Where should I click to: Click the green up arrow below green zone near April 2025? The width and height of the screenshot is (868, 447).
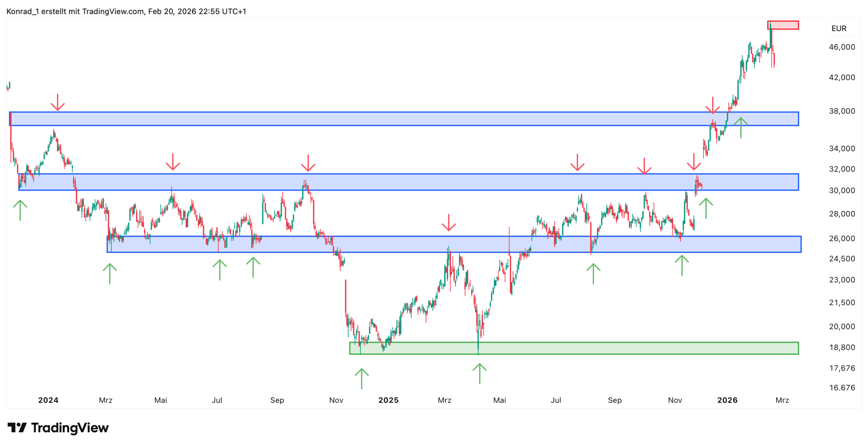click(479, 373)
